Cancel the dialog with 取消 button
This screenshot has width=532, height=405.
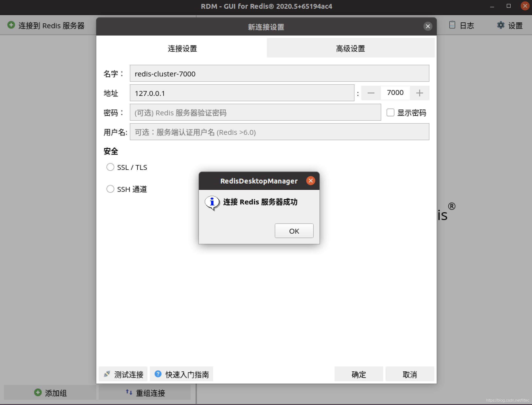(x=410, y=374)
